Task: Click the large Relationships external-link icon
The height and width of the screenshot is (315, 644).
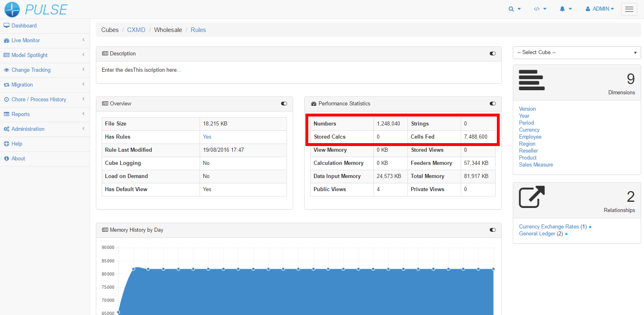Action: (532, 197)
